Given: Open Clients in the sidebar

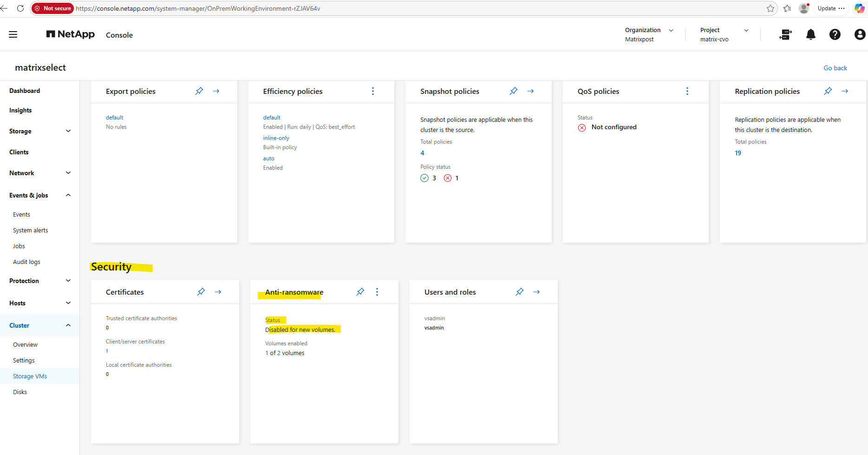Looking at the screenshot, I should click(x=19, y=152).
